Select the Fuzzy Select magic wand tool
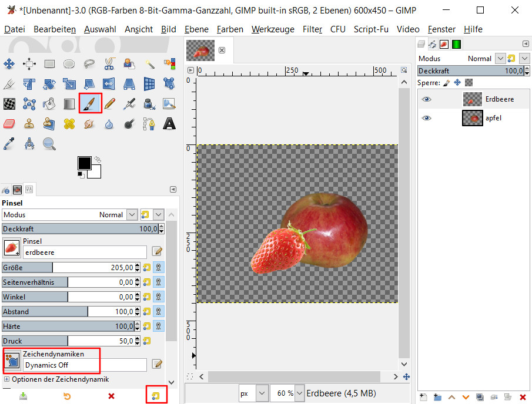Viewport: 532px width, 404px height. point(149,64)
